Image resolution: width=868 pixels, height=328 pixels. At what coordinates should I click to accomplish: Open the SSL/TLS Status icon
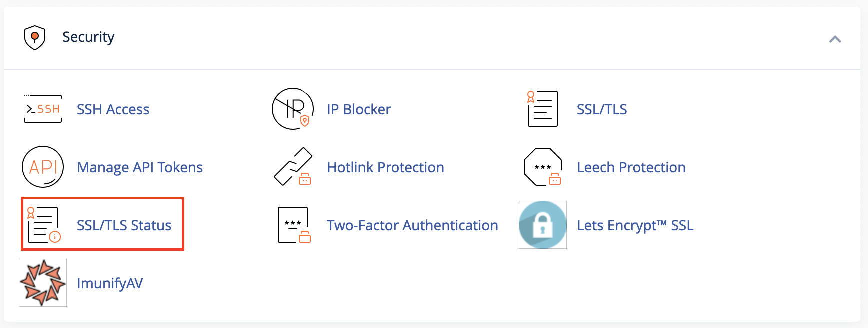tap(44, 225)
